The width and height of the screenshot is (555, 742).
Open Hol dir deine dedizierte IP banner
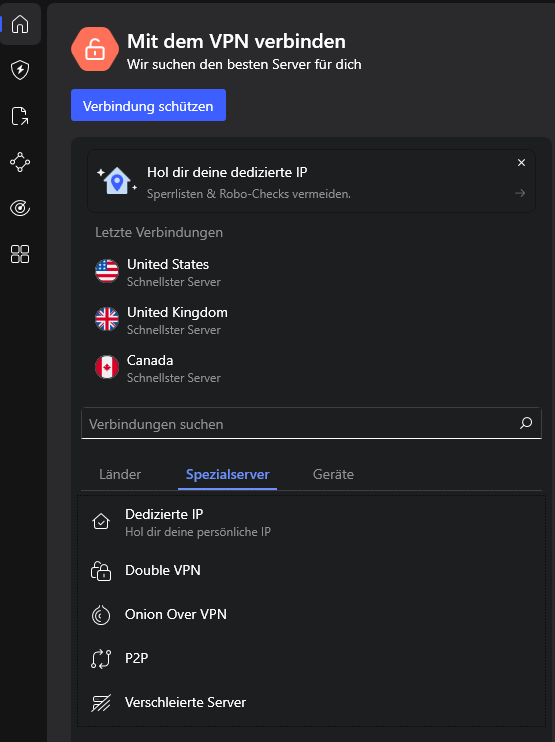(311, 181)
